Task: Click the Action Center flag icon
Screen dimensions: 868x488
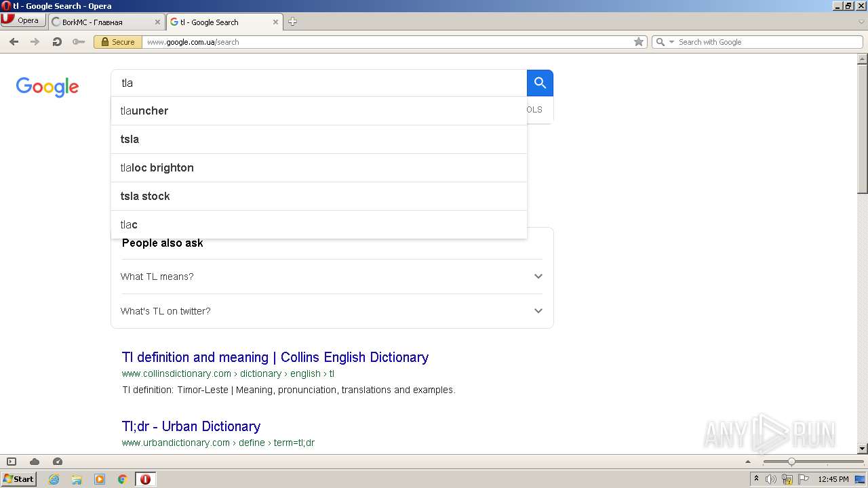Action: (802, 479)
